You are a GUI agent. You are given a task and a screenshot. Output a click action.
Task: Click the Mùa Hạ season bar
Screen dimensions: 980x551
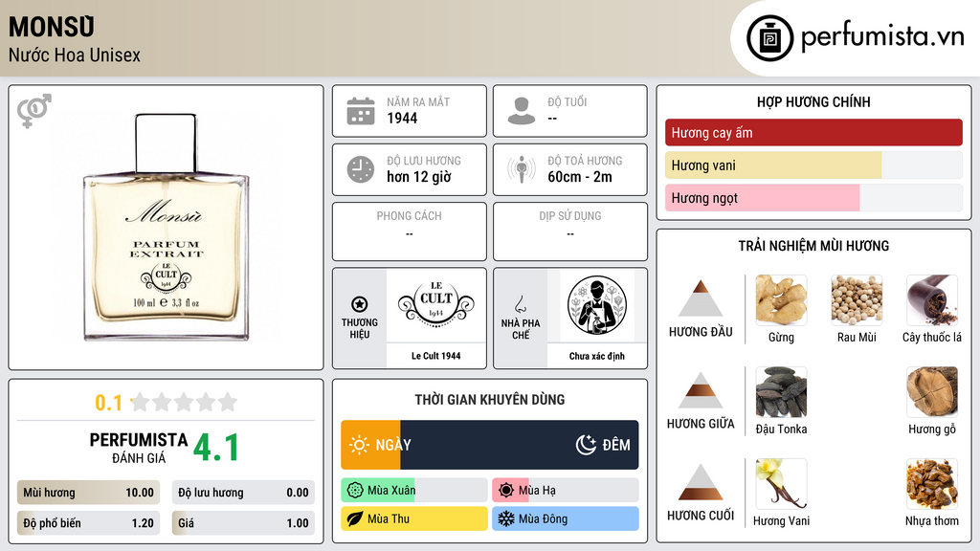point(565,490)
